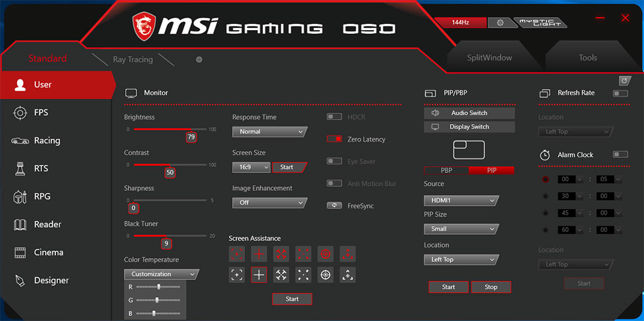Open the Color Temperature Customization dropdown
Viewport: 644px width, 321px height.
pos(162,274)
